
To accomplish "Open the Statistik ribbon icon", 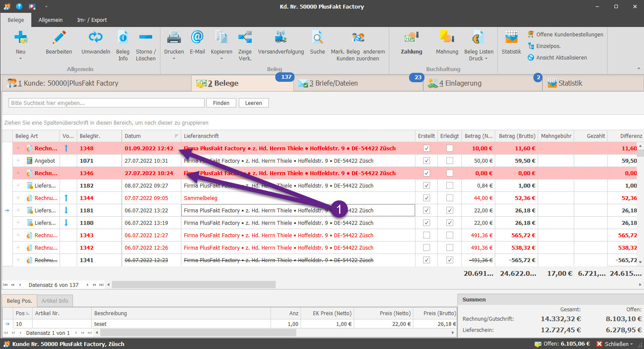I will 511,38.
